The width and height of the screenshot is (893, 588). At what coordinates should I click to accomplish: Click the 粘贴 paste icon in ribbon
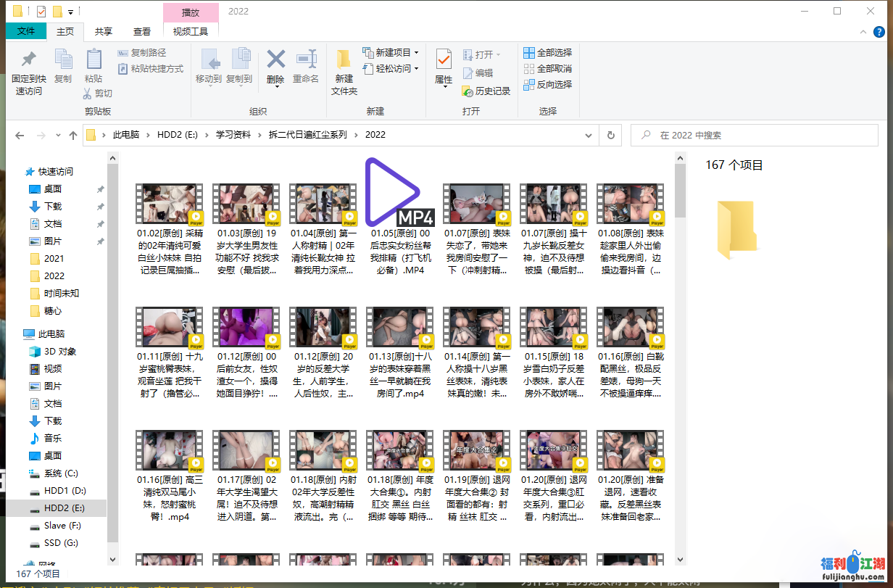click(x=94, y=60)
